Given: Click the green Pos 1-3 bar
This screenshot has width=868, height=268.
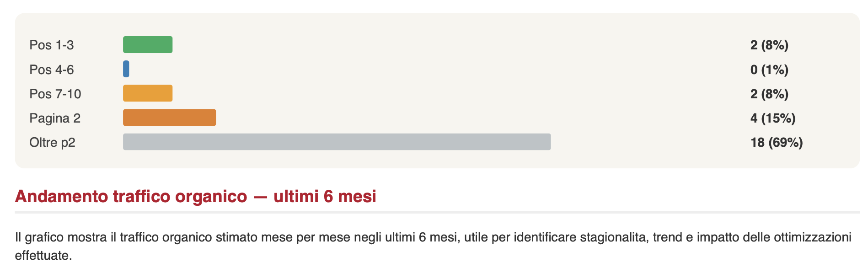Looking at the screenshot, I should pyautogui.click(x=148, y=45).
